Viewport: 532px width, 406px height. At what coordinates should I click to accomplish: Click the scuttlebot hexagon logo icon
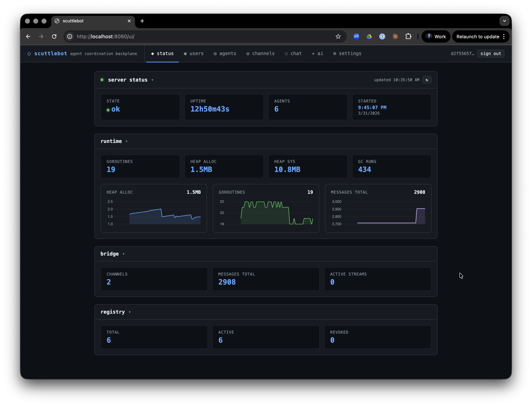(x=29, y=54)
